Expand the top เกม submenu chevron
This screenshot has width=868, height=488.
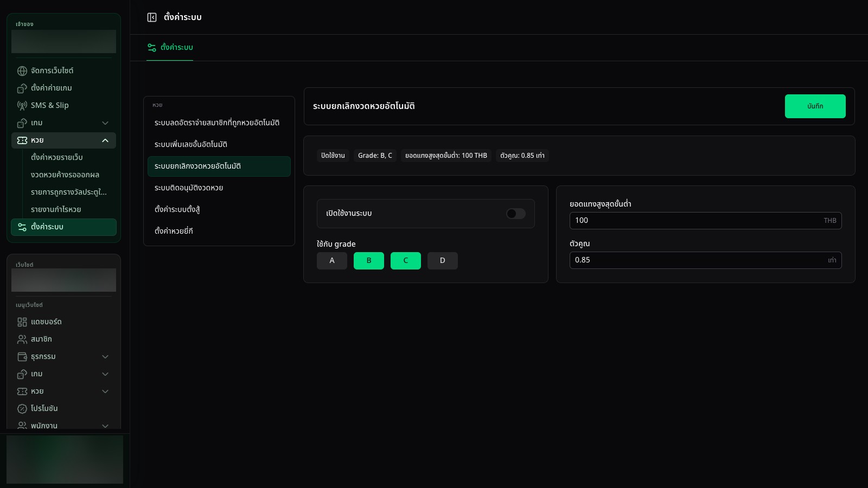pyautogui.click(x=105, y=123)
